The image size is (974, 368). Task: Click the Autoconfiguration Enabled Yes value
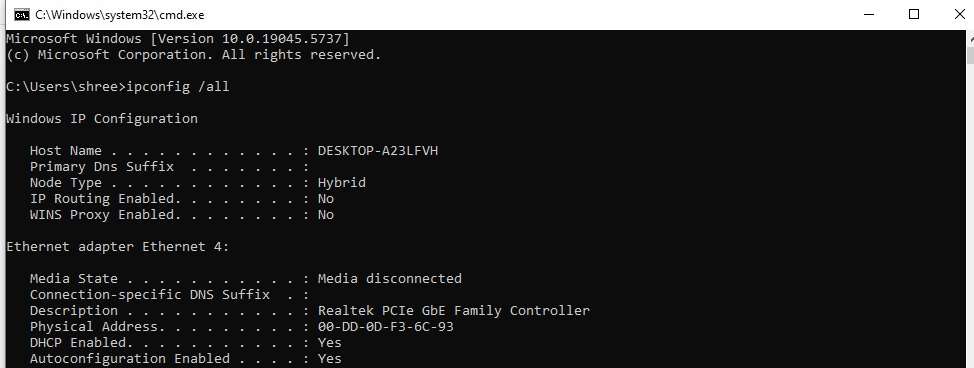tap(330, 359)
